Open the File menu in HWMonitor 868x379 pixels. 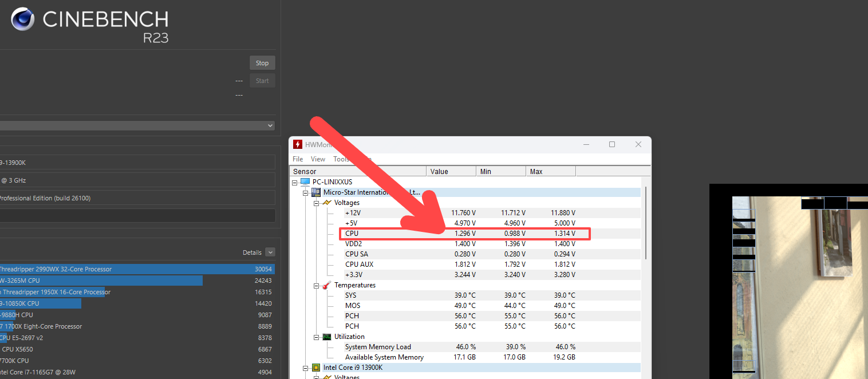point(298,159)
